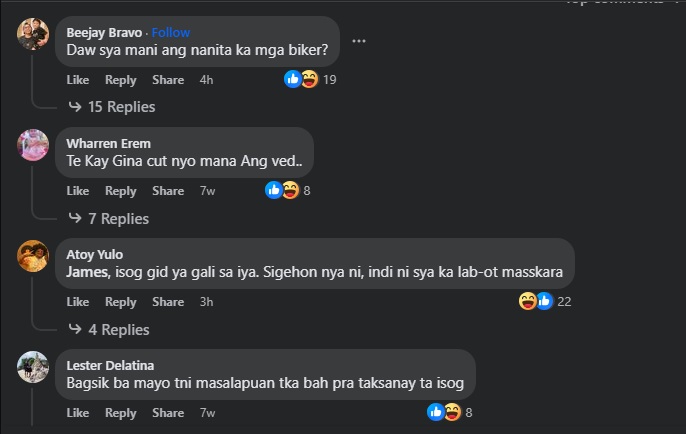This screenshot has height=434, width=686.
Task: Open Wharren Erem's profile name link
Action: click(x=108, y=143)
